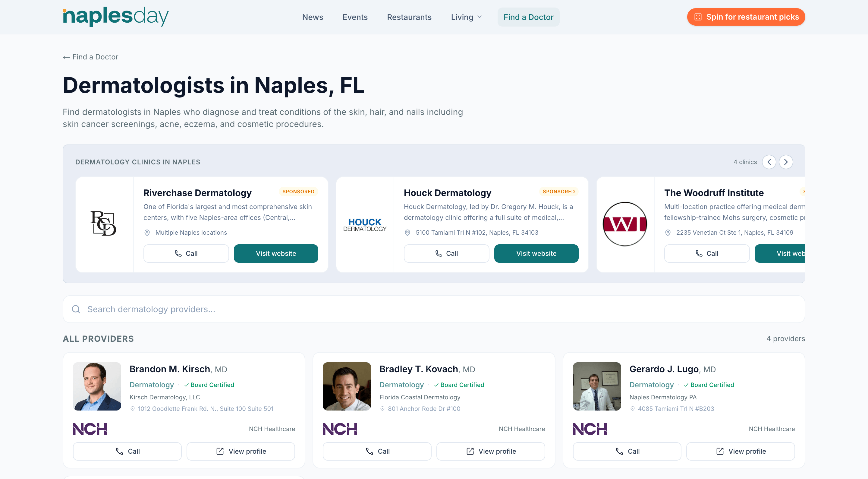
Task: Open Brandon M. Kirsch name link
Action: [x=170, y=369]
